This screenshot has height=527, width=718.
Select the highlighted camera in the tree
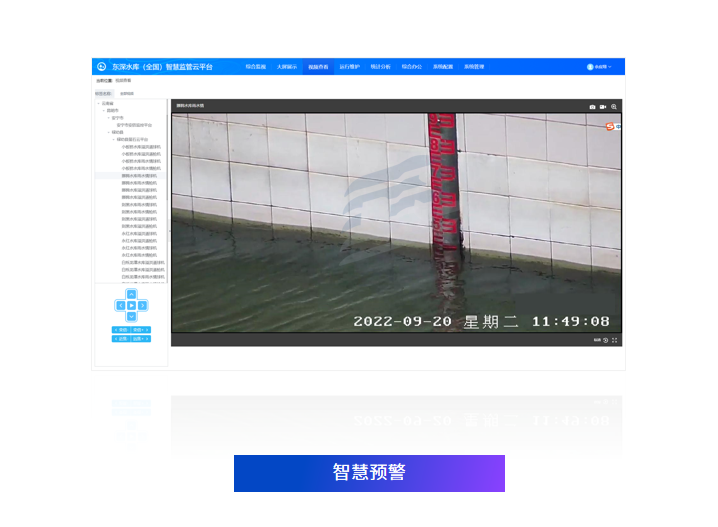click(139, 175)
